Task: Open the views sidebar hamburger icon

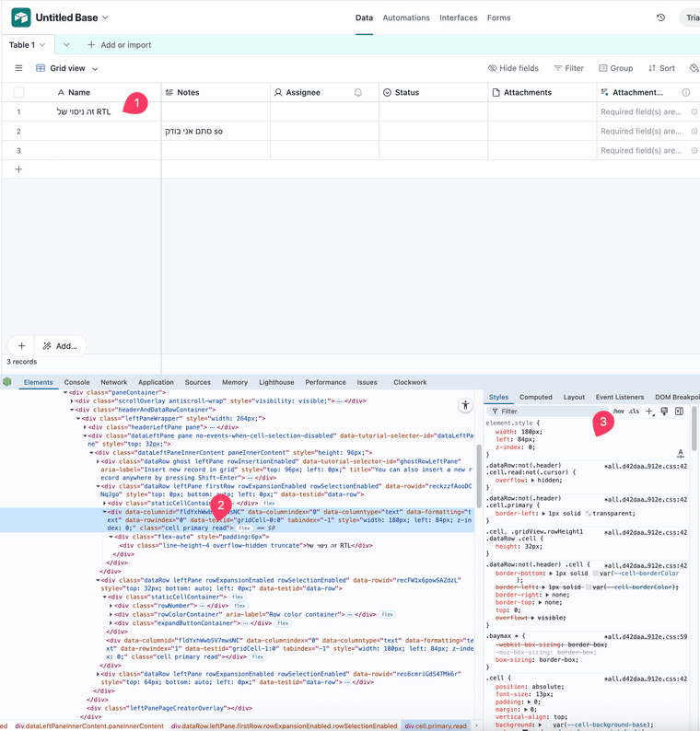Action: pyautogui.click(x=18, y=68)
